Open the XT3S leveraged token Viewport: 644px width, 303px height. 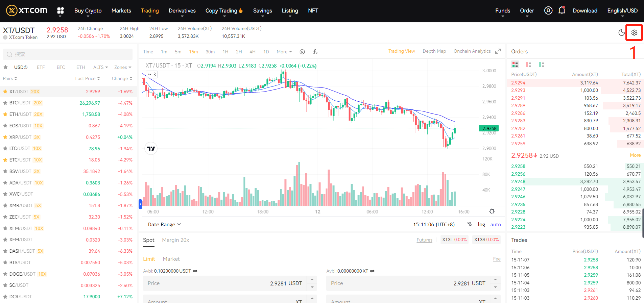486,239
